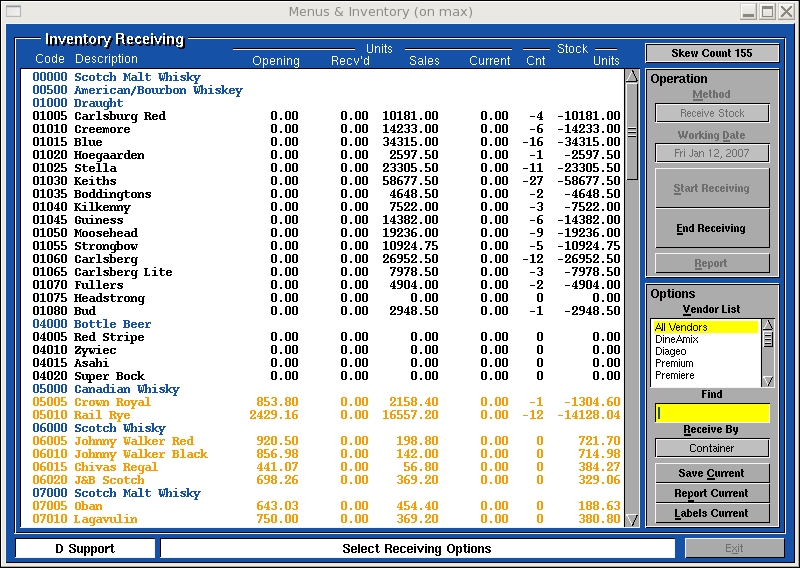
Task: Select the 01005 Carlsburg Red row
Action: 322,116
